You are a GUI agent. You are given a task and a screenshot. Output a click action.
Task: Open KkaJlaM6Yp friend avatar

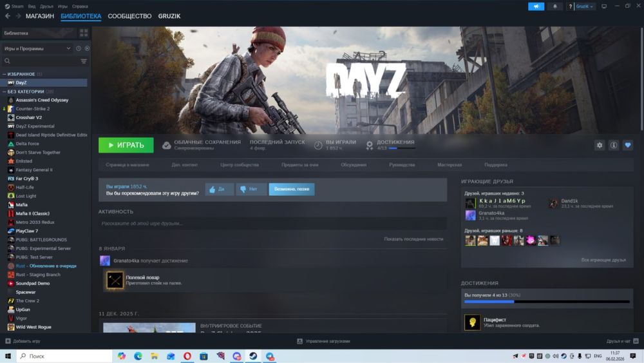(470, 204)
